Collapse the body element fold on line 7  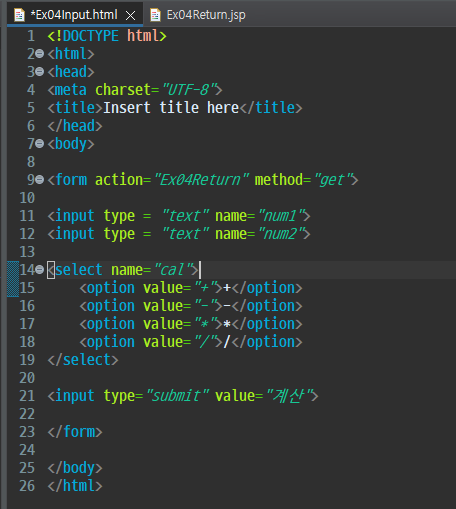click(39, 144)
